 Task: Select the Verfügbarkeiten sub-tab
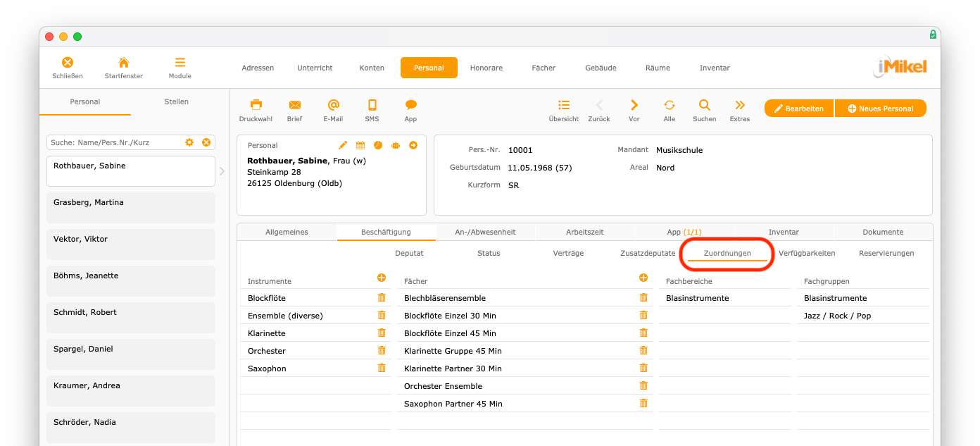(x=807, y=253)
